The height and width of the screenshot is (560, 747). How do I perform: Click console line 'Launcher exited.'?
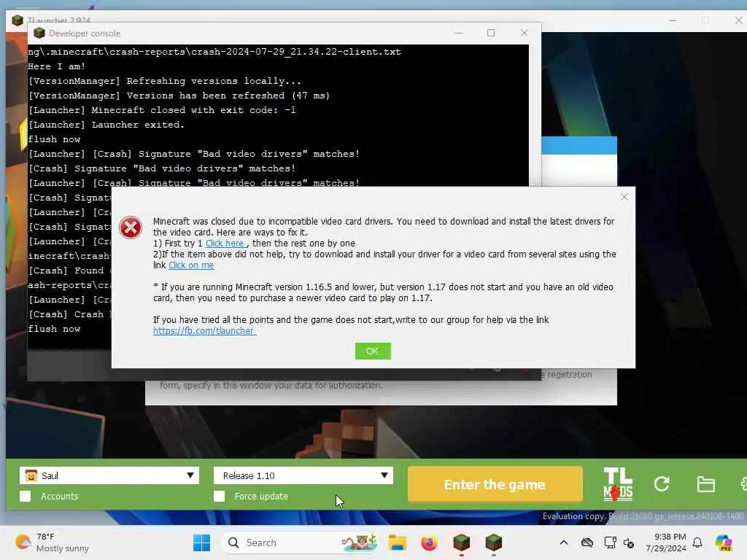106,124
